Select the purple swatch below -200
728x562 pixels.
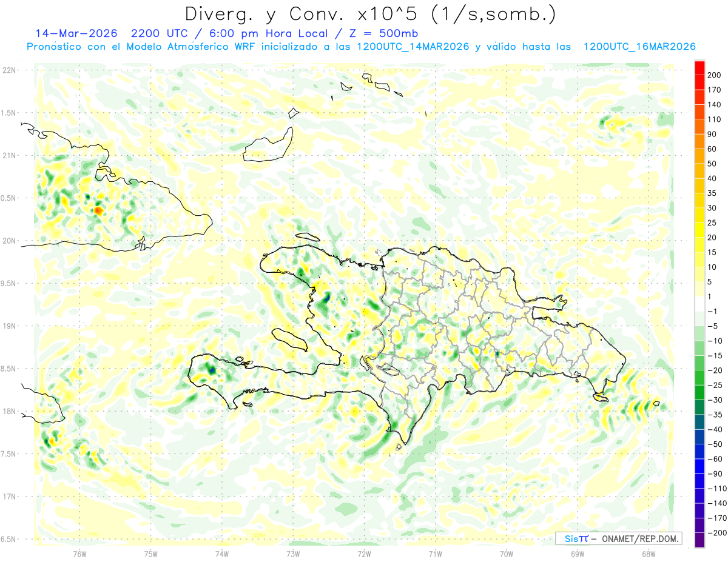pos(700,540)
